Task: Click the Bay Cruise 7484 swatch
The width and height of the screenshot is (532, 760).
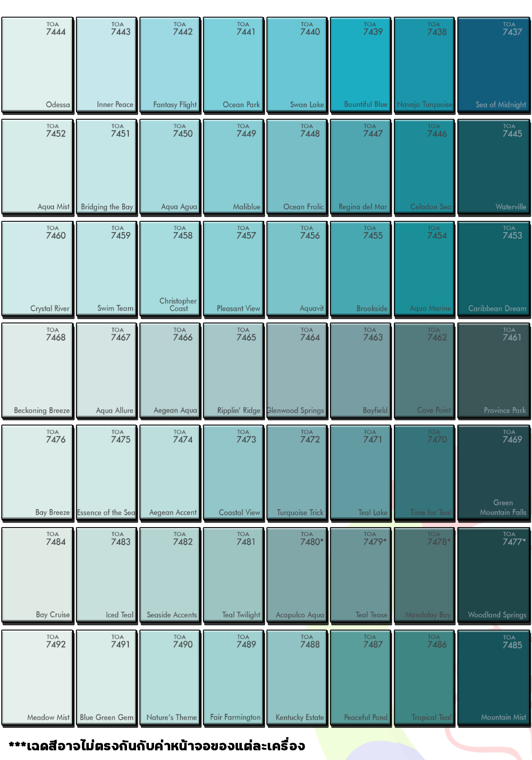Action: point(37,575)
